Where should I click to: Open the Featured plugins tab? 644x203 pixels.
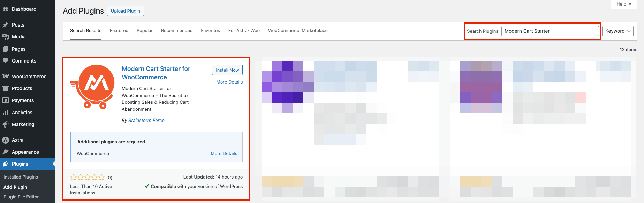pos(119,31)
